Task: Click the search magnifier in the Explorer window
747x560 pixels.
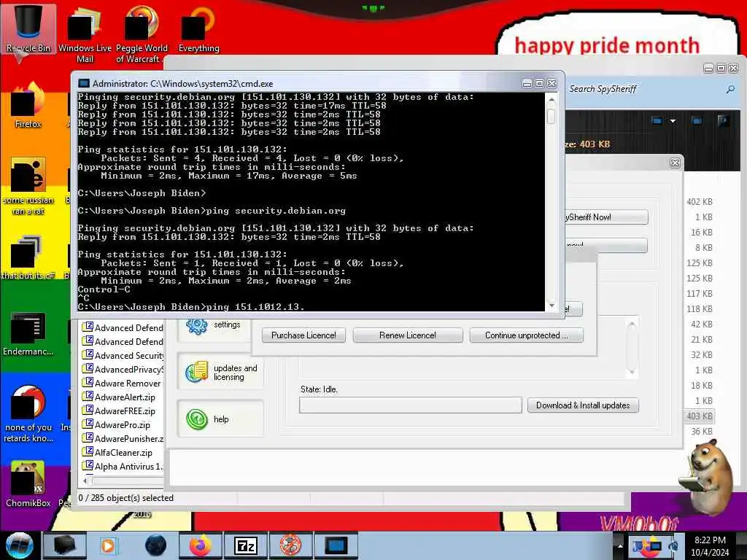Action: coord(730,89)
